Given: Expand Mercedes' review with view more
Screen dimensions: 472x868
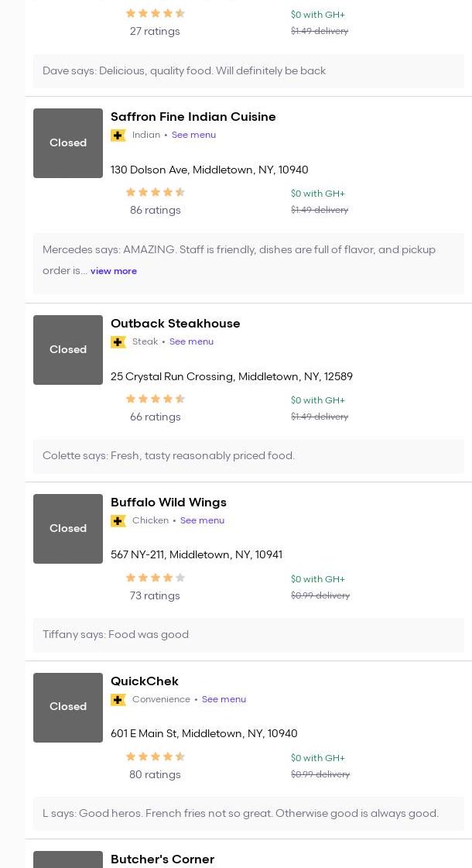Looking at the screenshot, I should point(114,271).
